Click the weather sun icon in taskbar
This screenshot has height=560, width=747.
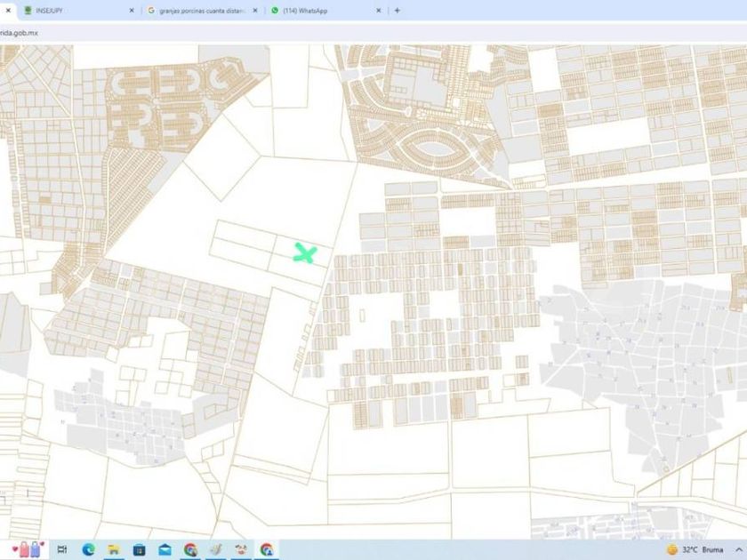tap(671, 549)
